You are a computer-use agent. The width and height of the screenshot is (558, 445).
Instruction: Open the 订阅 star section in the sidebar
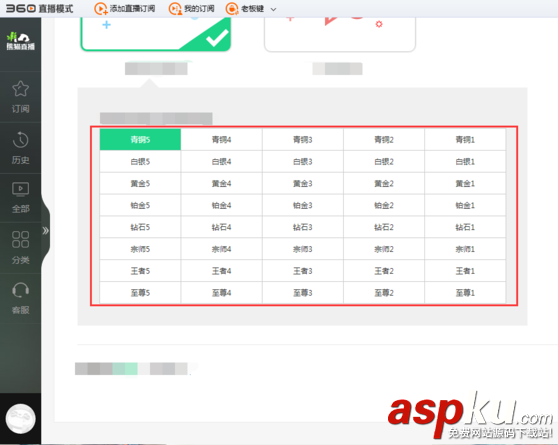[20, 97]
